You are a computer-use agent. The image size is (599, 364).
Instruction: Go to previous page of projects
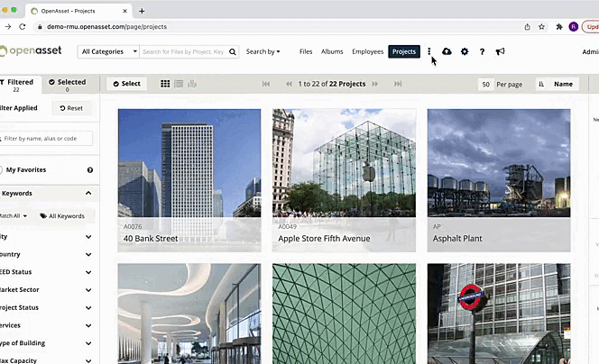point(289,84)
